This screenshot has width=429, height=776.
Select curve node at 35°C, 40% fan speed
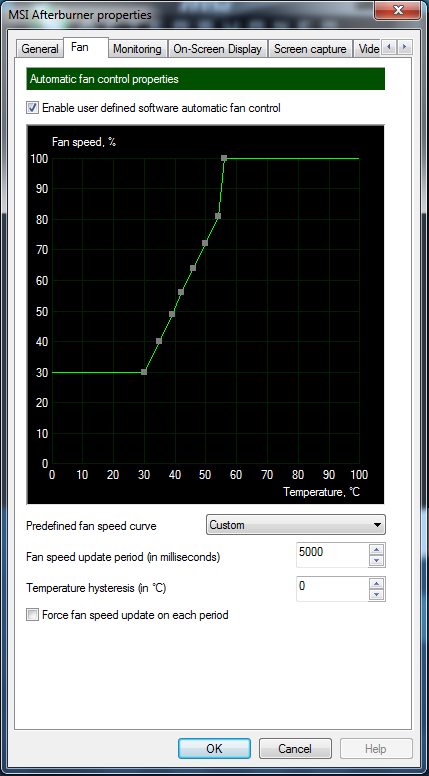(159, 341)
